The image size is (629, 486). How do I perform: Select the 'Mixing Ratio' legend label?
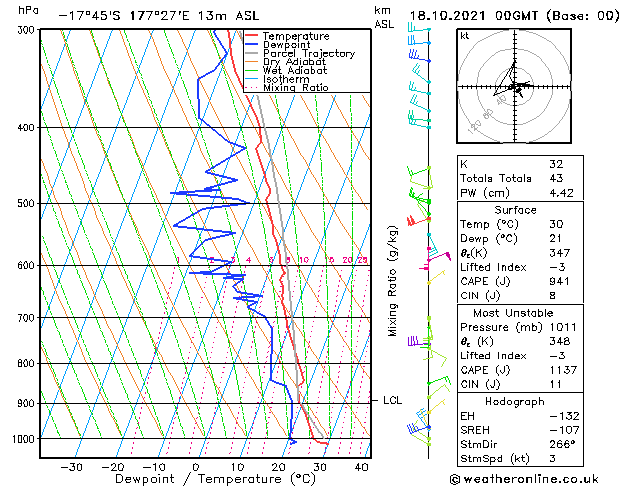click(296, 87)
